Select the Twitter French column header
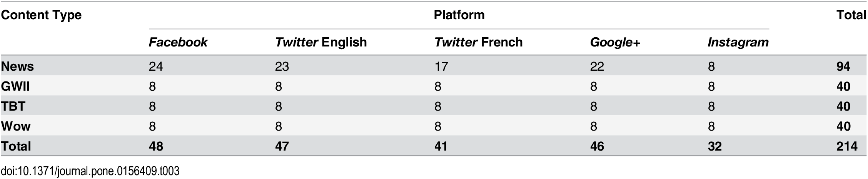This screenshot has height=179, width=868. (478, 42)
